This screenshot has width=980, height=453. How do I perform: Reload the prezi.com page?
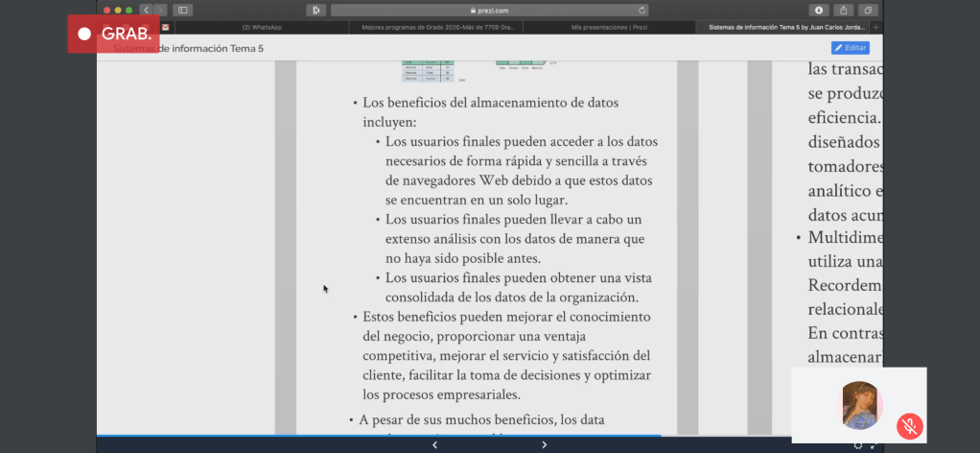(x=642, y=10)
